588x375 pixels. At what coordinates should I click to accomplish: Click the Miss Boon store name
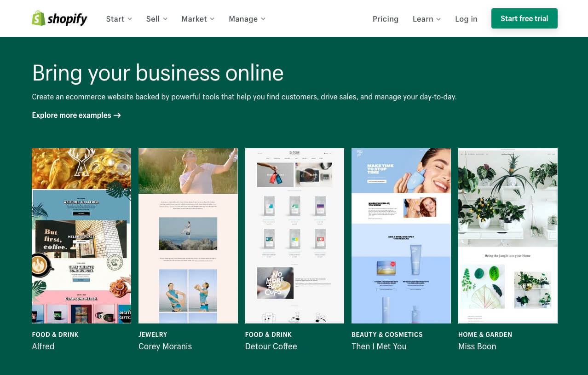[477, 346]
